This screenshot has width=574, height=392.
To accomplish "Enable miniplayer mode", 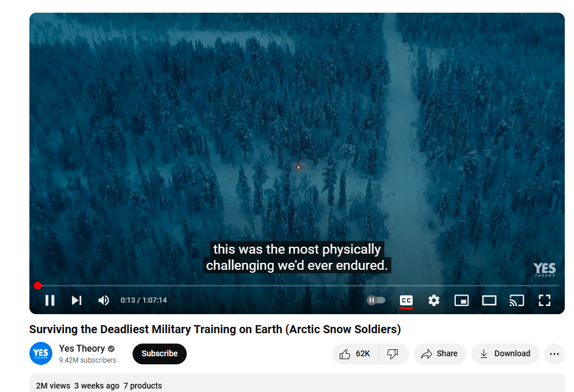I will tap(462, 300).
